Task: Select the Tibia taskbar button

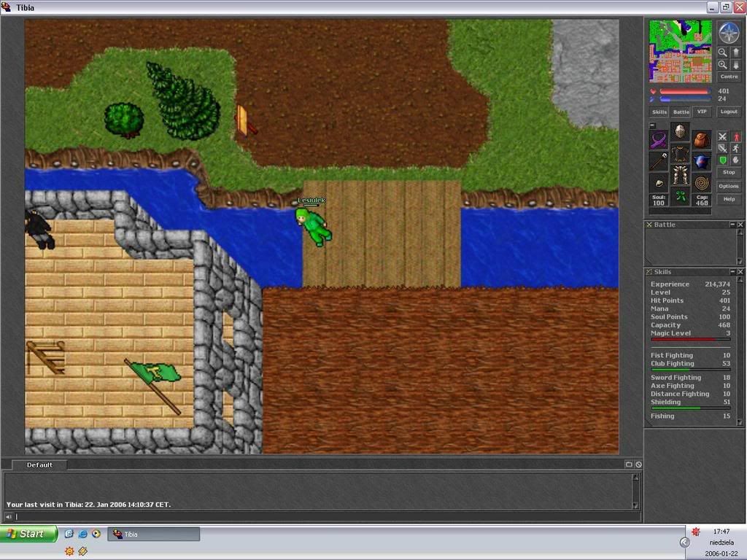Action: coord(153,534)
